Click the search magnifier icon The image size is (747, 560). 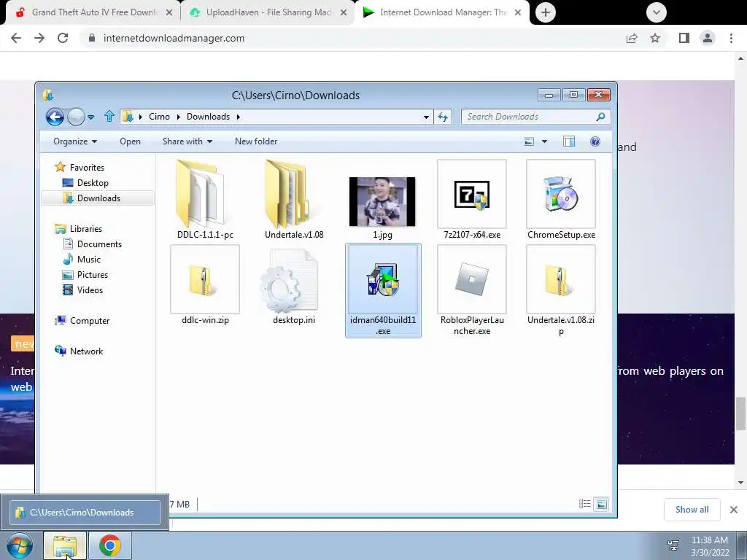click(601, 117)
